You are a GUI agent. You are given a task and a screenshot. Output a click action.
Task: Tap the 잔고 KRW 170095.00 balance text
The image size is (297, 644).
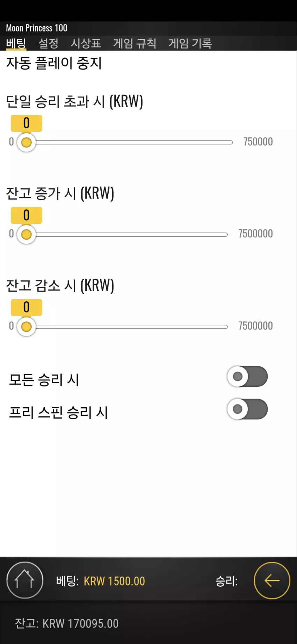[67, 623]
